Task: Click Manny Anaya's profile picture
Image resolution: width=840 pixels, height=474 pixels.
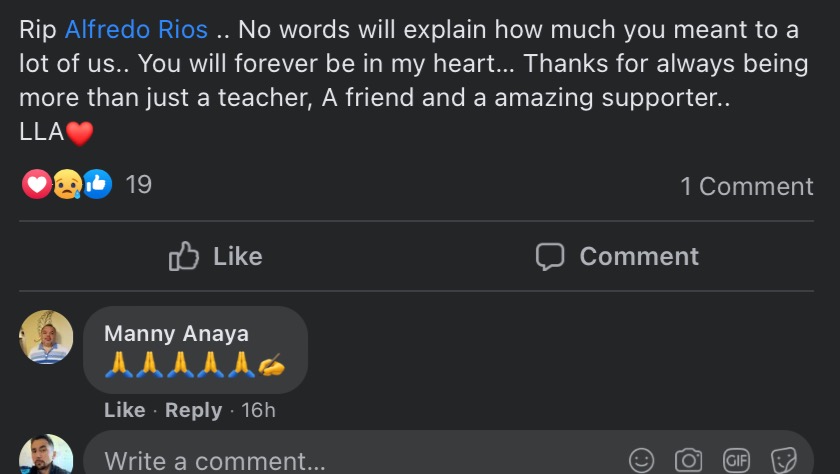Action: (x=46, y=337)
